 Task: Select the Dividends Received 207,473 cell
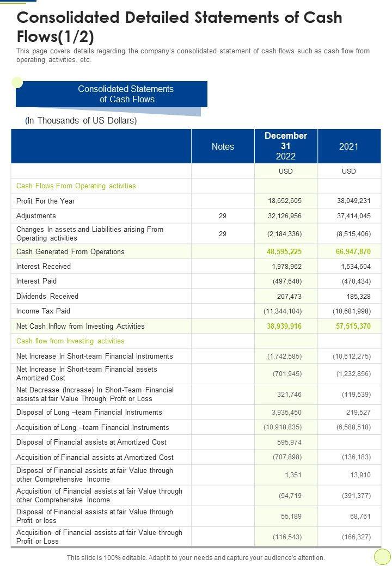point(289,297)
